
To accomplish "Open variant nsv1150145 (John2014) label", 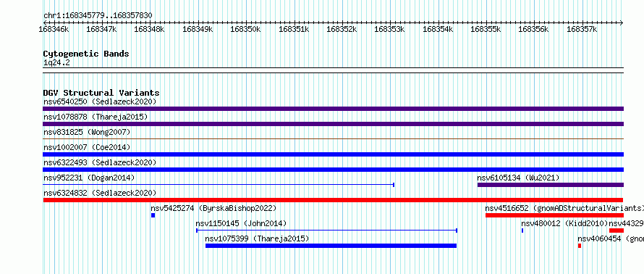I will (x=241, y=223).
